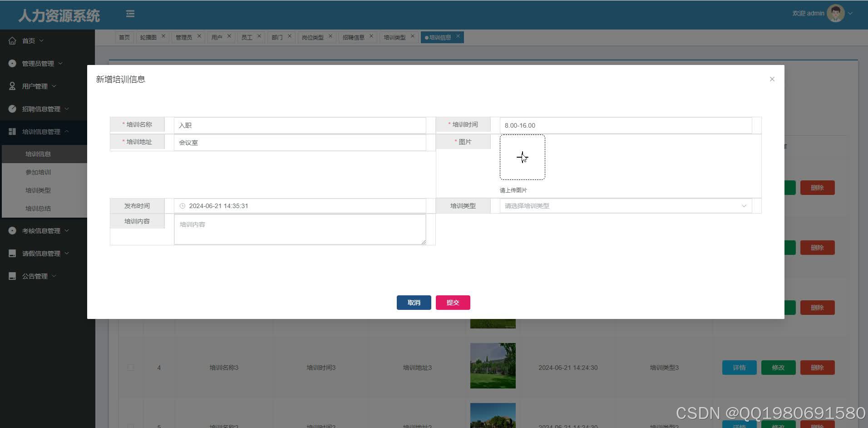
Task: Expand the 首页 sidebar menu
Action: 41,40
